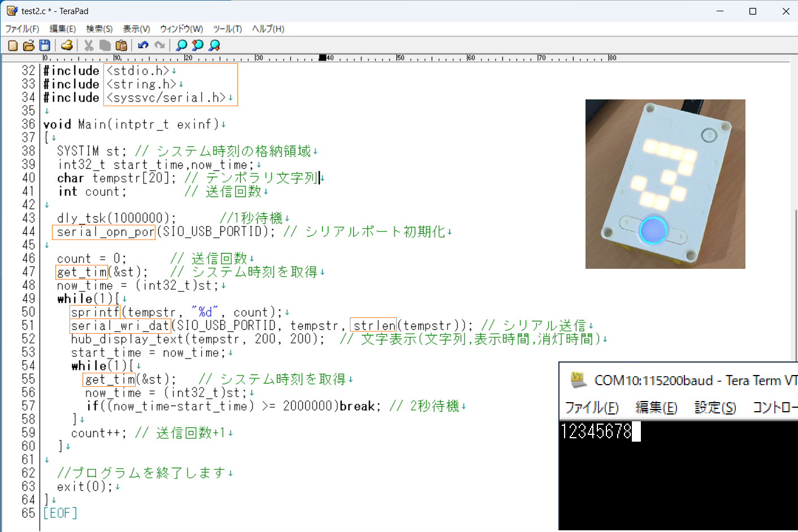
Task: Create a new file with the toolbar icon
Action: (13, 46)
